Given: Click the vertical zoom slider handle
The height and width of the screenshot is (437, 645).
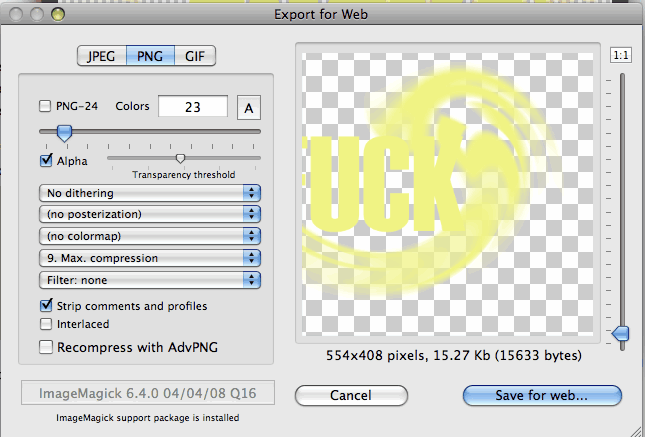Looking at the screenshot, I should 620,333.
